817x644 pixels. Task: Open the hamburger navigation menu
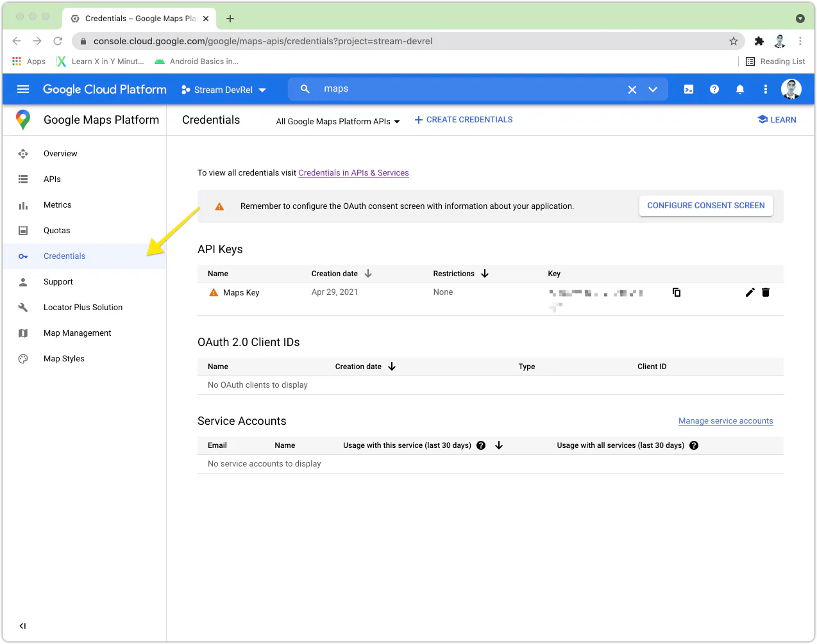23,89
